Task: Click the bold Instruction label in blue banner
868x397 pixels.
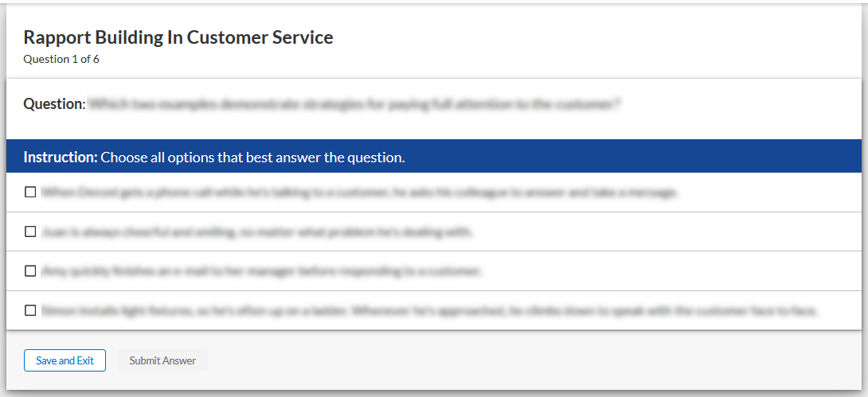Action: coord(60,157)
